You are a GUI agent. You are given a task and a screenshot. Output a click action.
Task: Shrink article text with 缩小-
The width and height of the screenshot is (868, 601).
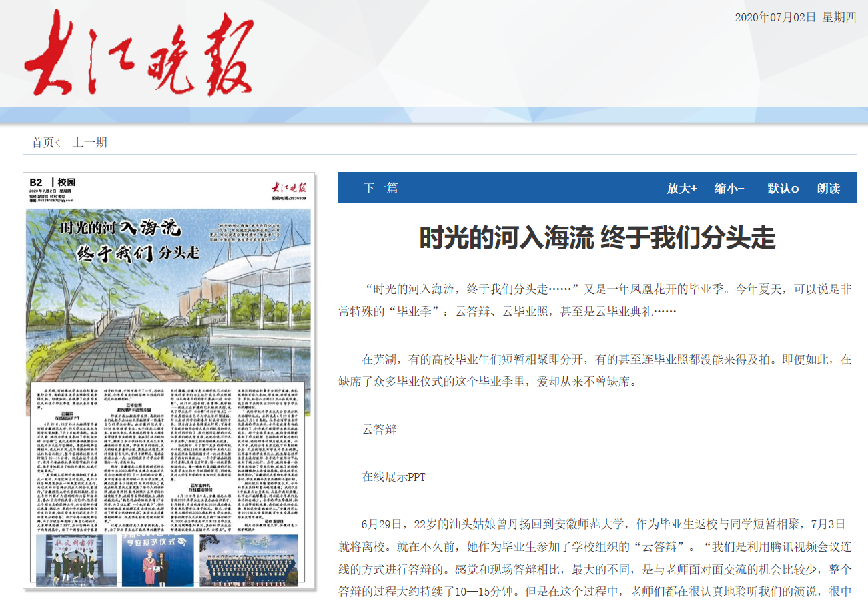[729, 189]
